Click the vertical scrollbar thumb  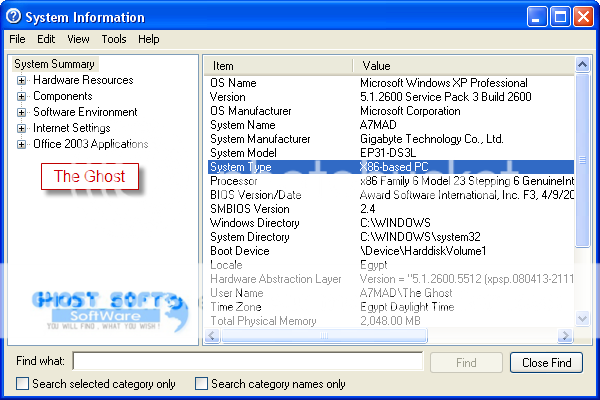pos(582,160)
